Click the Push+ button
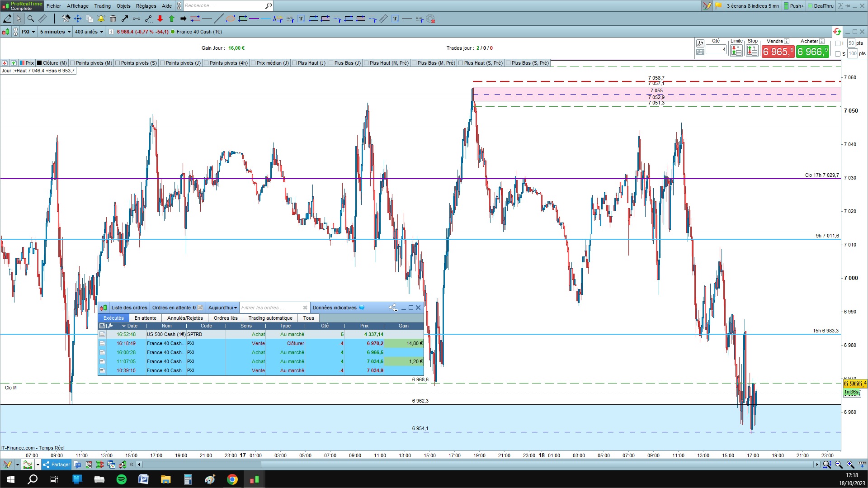Screen dimensions: 868x488 point(794,6)
